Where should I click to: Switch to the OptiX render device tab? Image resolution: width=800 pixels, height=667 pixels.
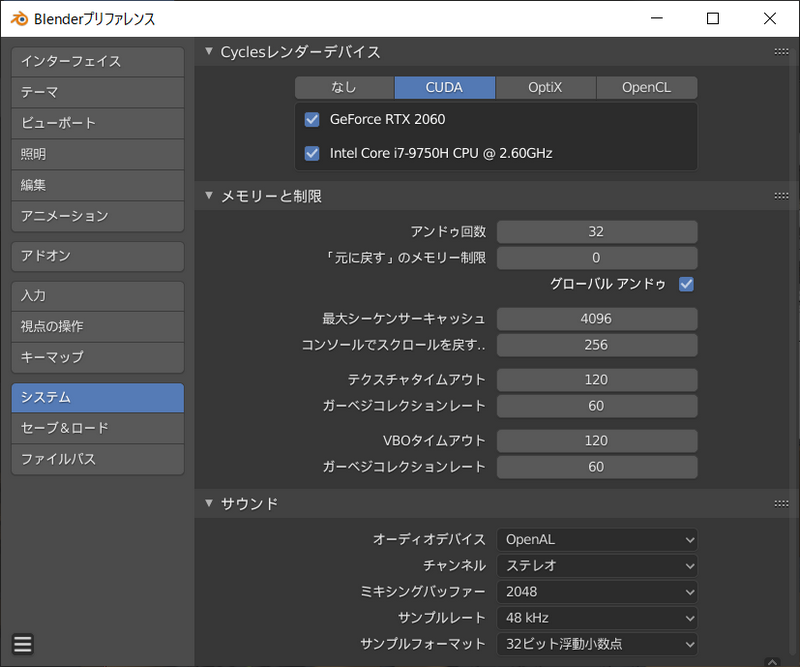click(x=545, y=87)
